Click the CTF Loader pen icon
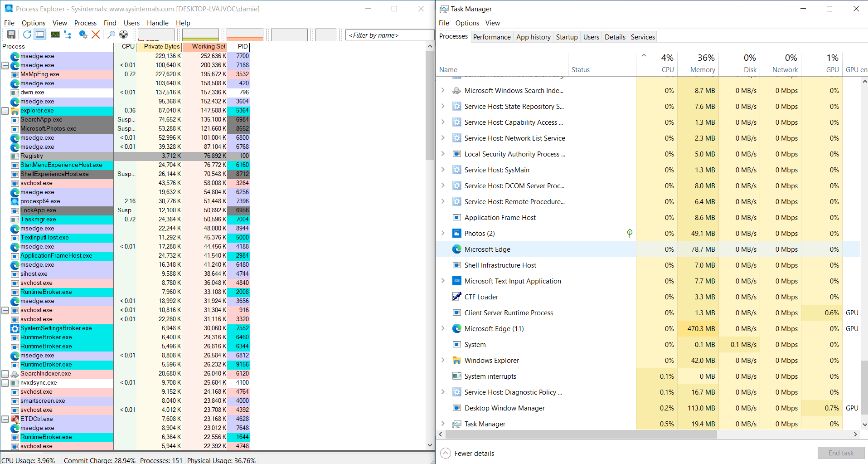 [457, 297]
